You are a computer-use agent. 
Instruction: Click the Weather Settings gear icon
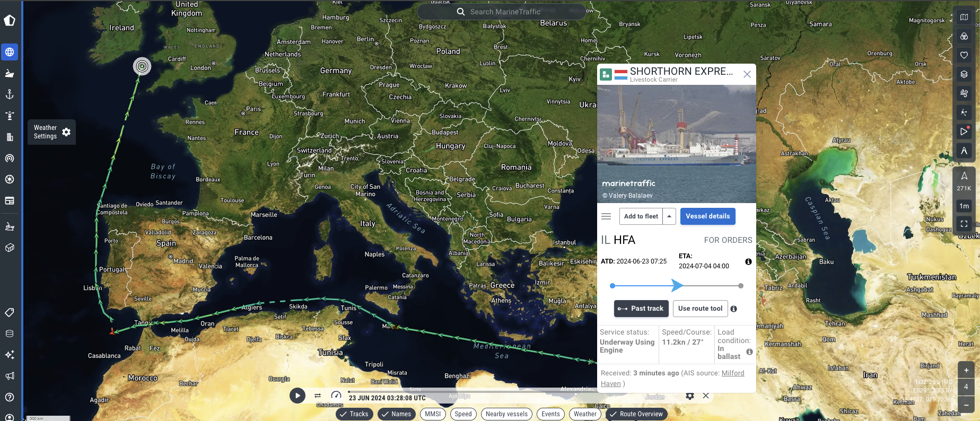pyautogui.click(x=66, y=132)
